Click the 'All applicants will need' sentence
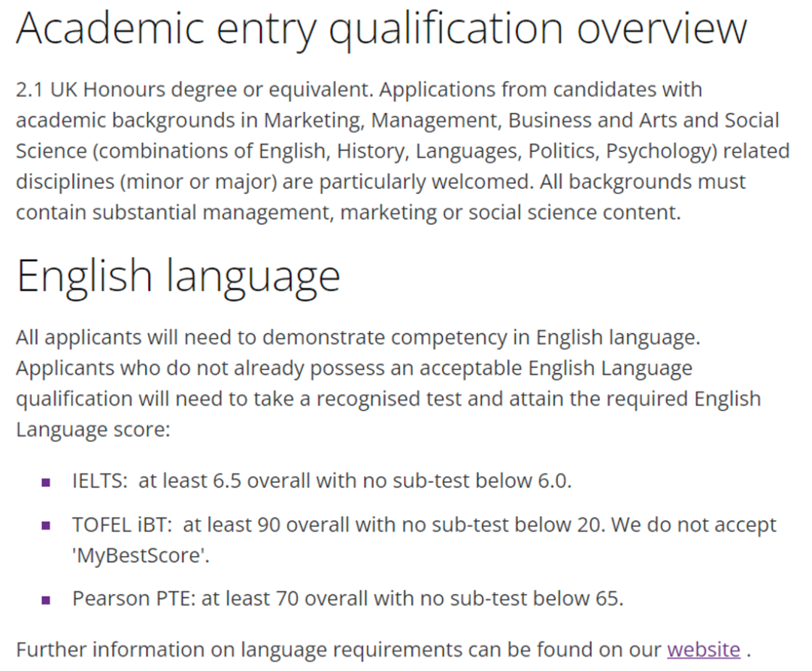This screenshot has width=812, height=671. click(x=358, y=337)
